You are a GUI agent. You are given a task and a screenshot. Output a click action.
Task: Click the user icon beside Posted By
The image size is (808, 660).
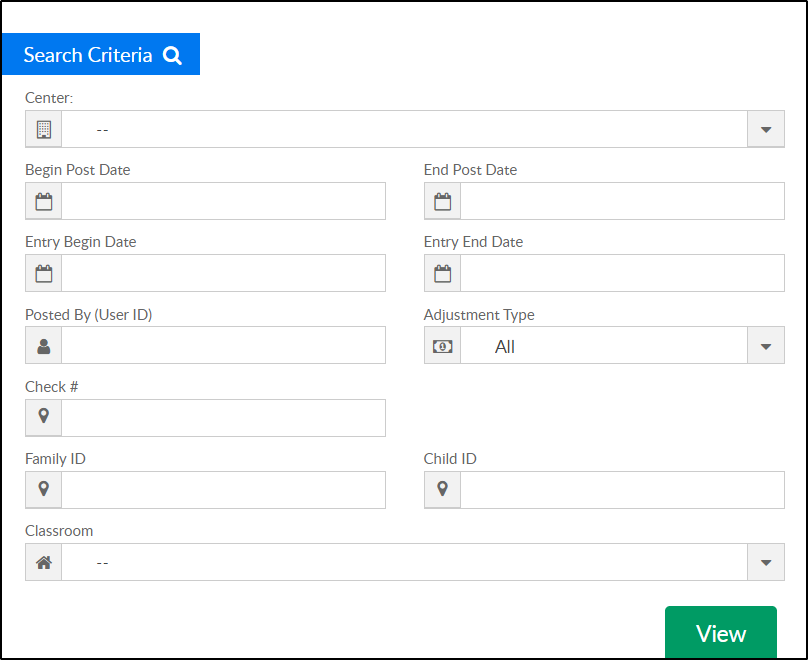pyautogui.click(x=44, y=346)
